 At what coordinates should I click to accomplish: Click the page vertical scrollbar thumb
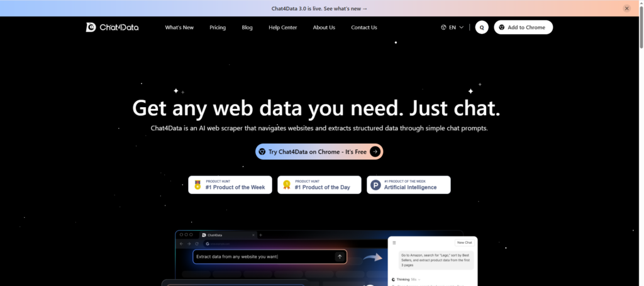[x=640, y=29]
